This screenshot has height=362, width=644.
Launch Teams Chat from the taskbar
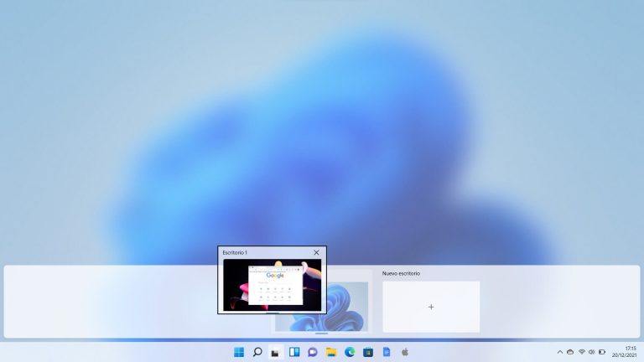tap(313, 352)
